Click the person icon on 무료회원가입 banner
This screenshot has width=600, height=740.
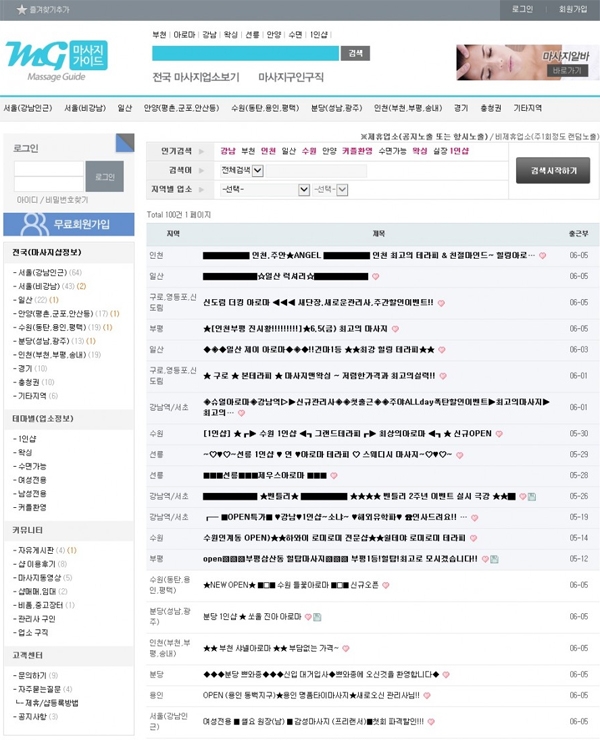(34, 224)
